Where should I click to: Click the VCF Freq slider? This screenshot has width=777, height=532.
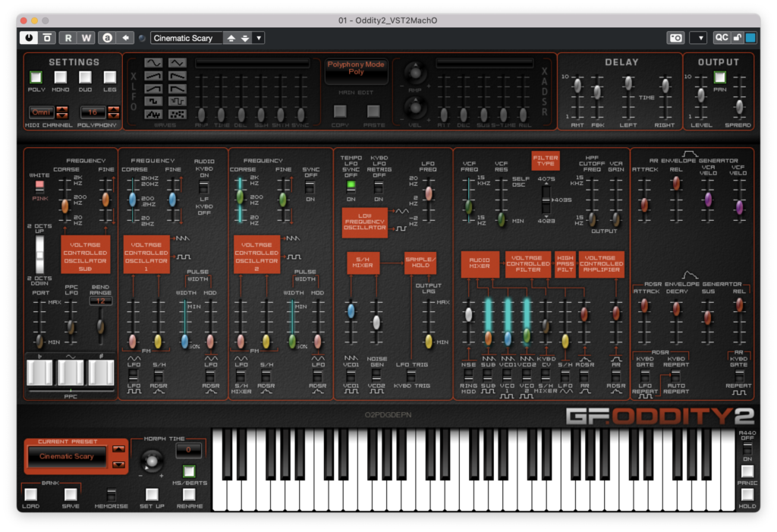click(x=468, y=206)
